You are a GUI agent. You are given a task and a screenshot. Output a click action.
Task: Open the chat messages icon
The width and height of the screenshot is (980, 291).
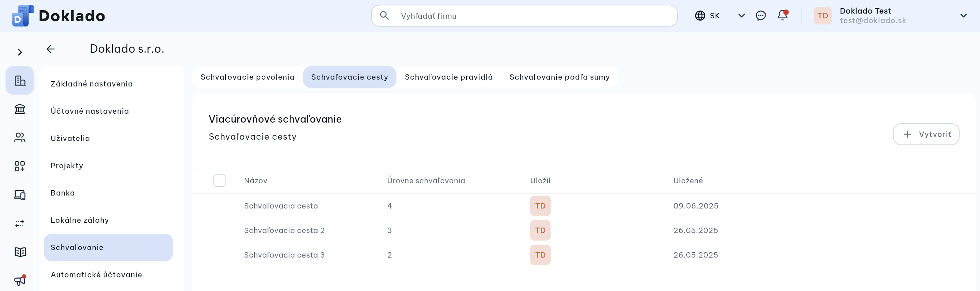click(x=761, y=16)
